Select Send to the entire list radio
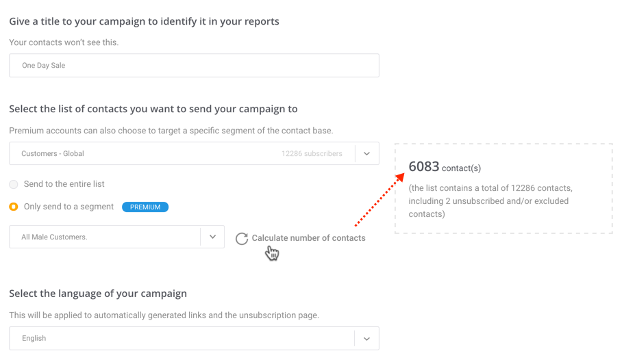The image size is (622, 364). 14,184
